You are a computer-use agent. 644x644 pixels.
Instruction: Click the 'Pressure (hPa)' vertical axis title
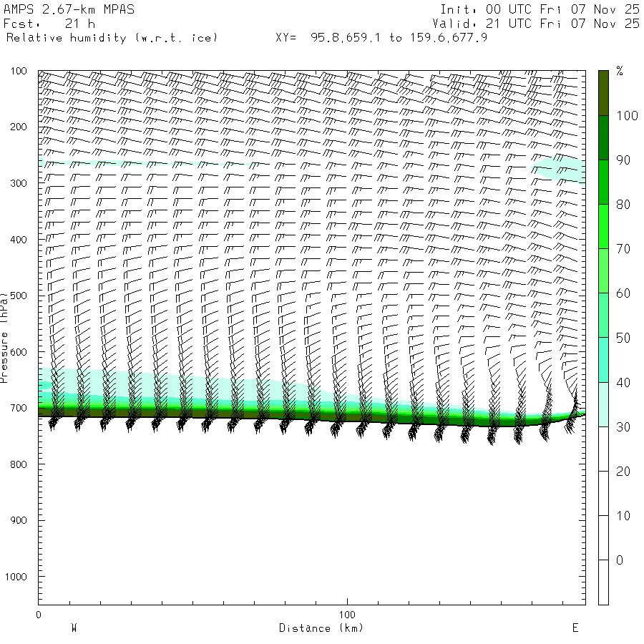pyautogui.click(x=4, y=338)
